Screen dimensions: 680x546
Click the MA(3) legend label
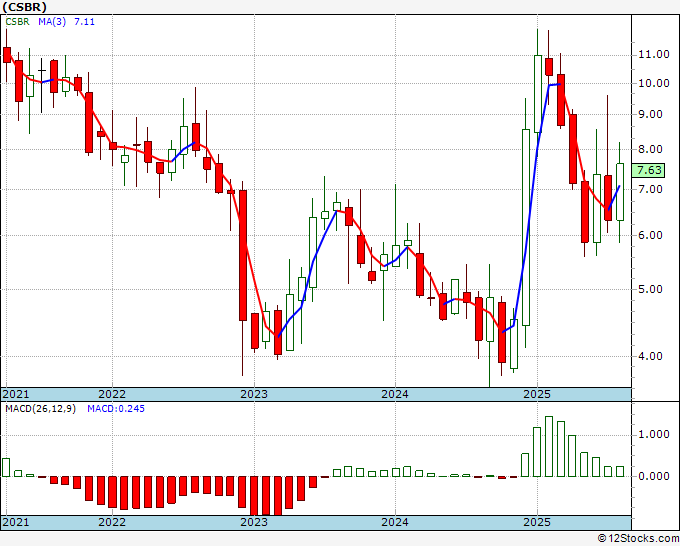point(52,22)
